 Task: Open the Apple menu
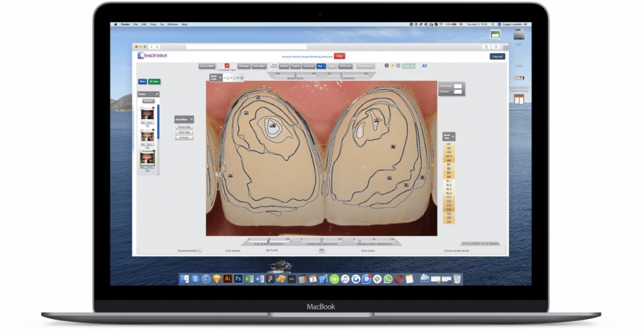tap(116, 24)
